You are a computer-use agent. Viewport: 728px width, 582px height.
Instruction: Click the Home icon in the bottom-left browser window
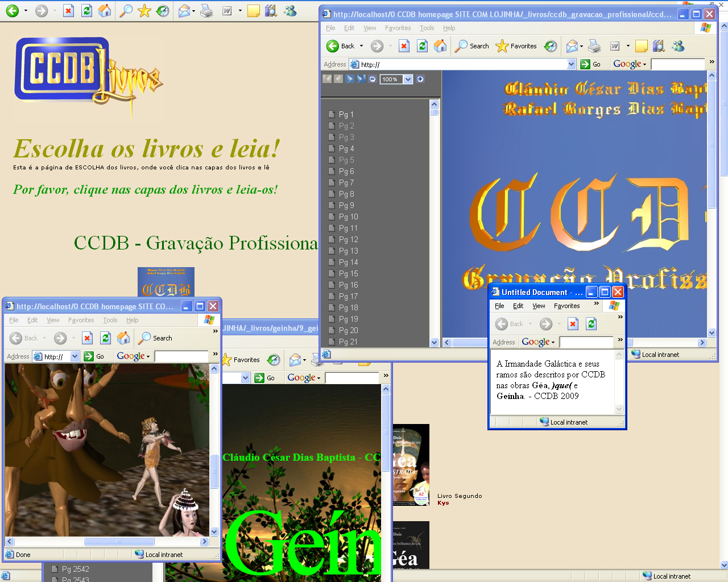123,338
